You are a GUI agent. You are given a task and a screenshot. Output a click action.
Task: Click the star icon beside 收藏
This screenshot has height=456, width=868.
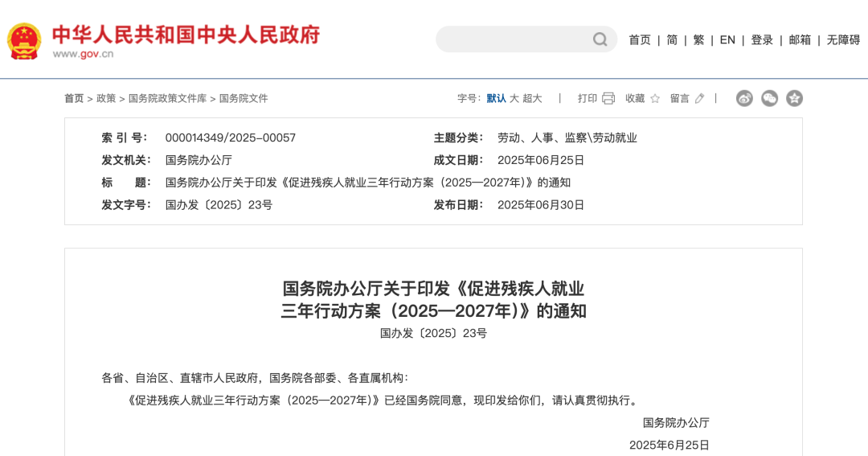coord(655,98)
